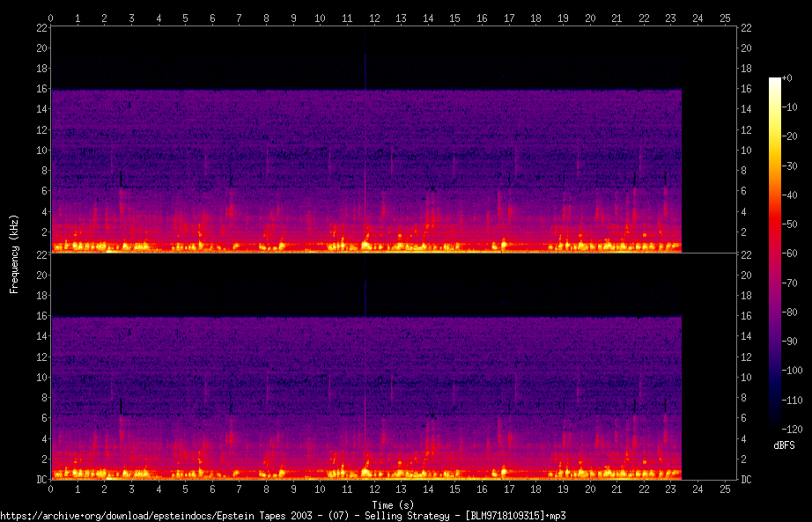Click the 'Frequency (kHz)' axis label
The height and width of the screenshot is (522, 812).
tap(14, 254)
